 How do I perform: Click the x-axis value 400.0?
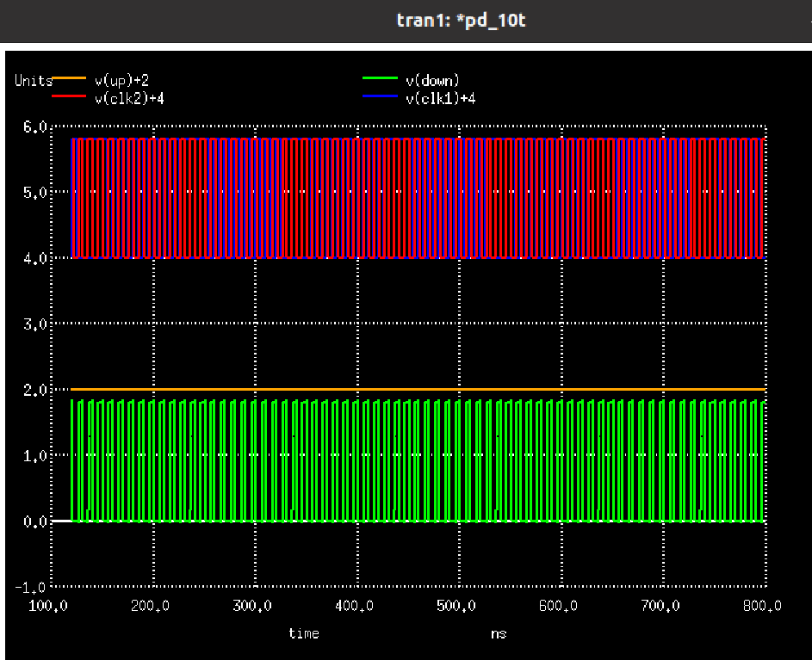pos(354,606)
